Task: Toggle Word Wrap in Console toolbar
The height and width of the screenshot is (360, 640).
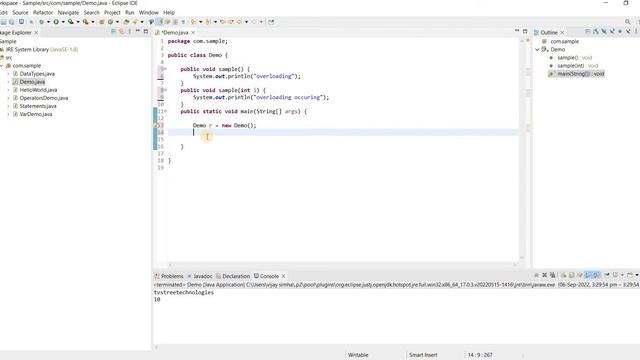Action: [x=580, y=275]
